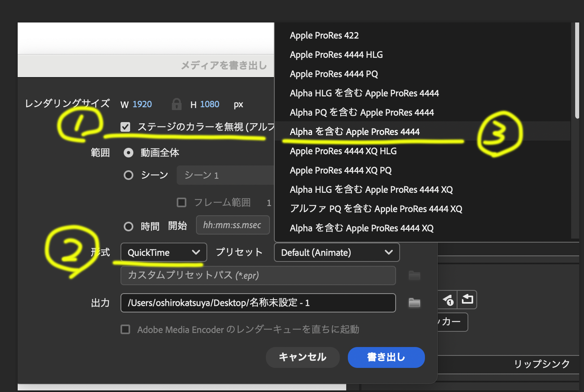Open the folder browser for the output location

click(414, 303)
